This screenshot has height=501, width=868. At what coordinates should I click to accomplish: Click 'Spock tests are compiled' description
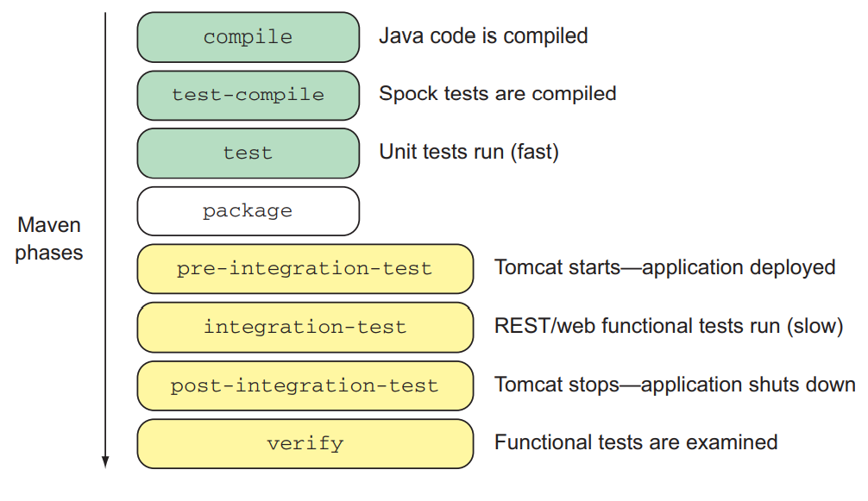pos(497,94)
